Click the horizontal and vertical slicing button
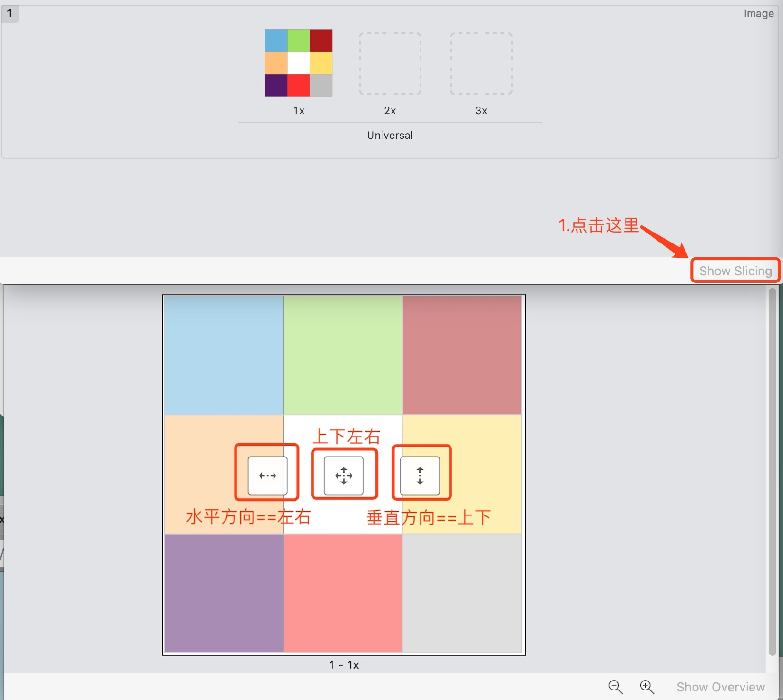This screenshot has width=783, height=700. point(343,476)
